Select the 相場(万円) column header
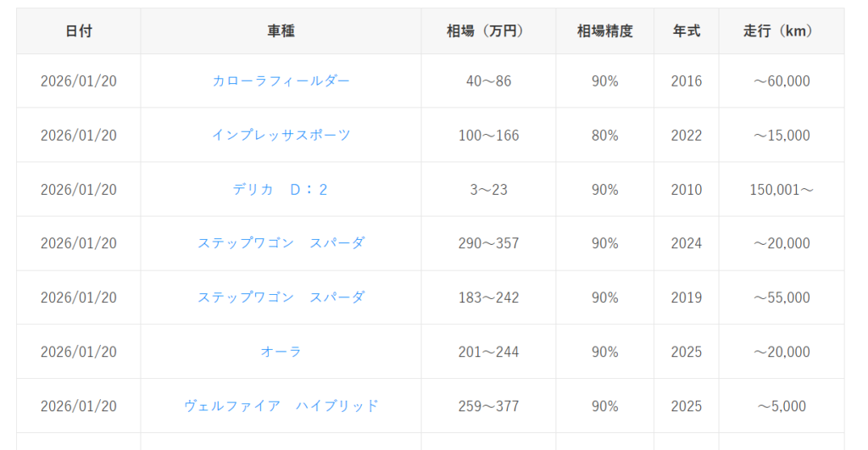 coord(488,31)
